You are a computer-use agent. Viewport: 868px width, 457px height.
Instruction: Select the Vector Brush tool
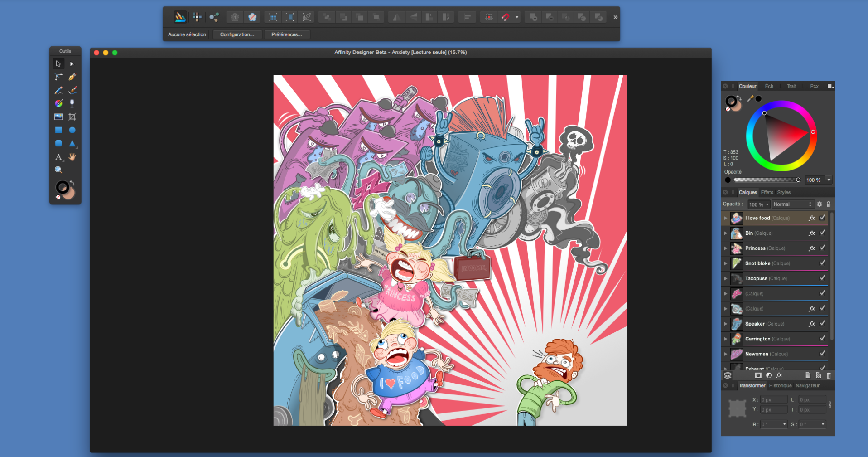pos(72,90)
